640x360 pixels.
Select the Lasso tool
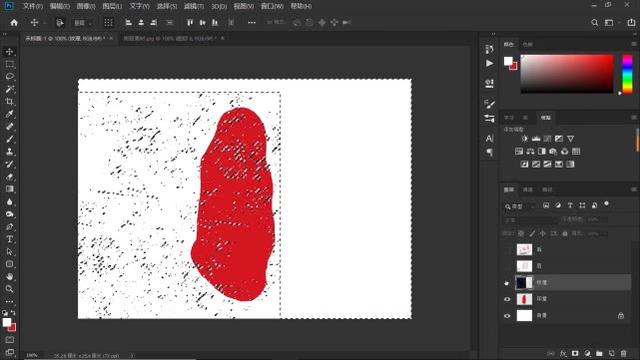10,77
